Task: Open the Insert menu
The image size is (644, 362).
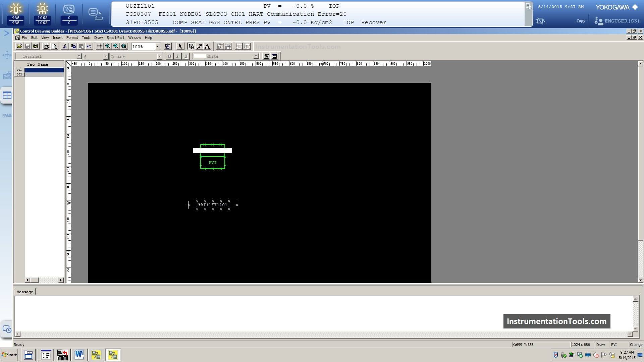Action: 57,38
